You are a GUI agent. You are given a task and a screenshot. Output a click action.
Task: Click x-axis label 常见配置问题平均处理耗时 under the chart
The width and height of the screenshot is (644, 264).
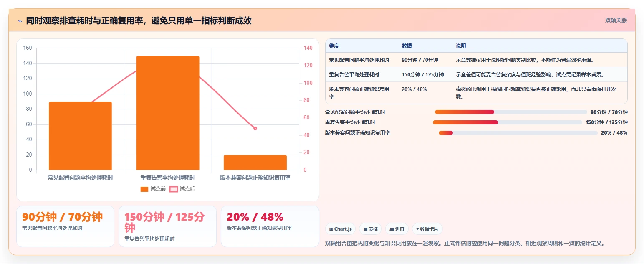point(80,178)
